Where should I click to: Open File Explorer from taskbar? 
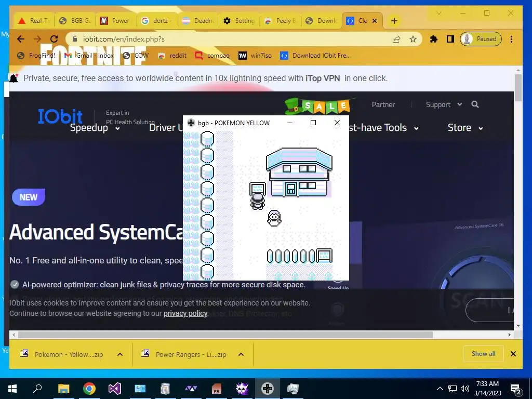63,389
